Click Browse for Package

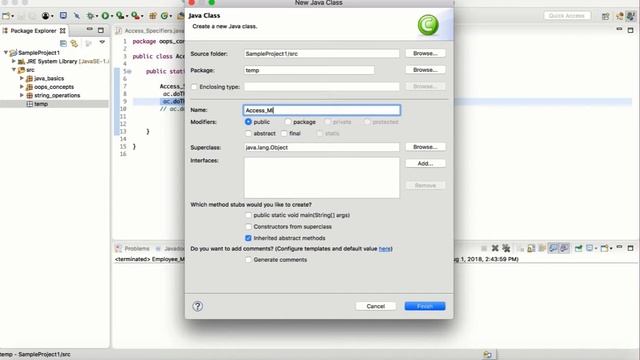click(425, 70)
